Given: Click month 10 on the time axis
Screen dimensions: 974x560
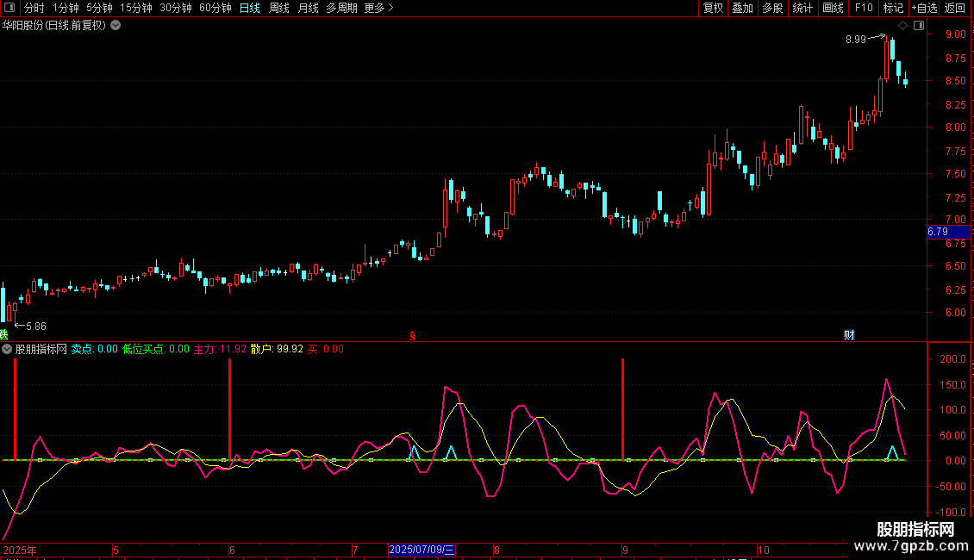Looking at the screenshot, I should (x=764, y=550).
